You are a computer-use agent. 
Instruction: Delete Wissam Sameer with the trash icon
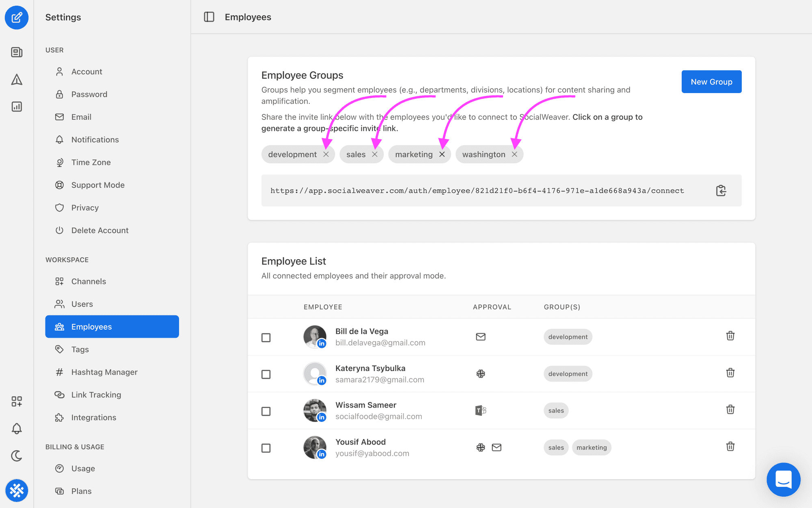pyautogui.click(x=730, y=409)
